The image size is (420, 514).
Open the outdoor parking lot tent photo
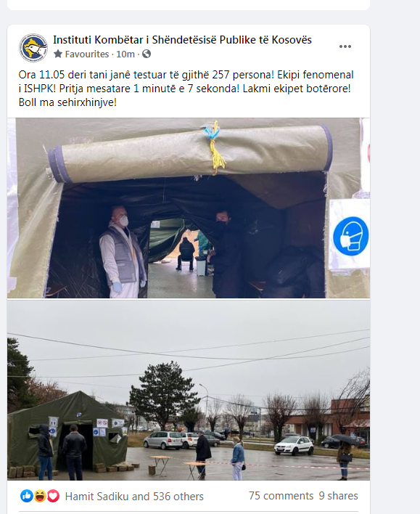[x=189, y=390]
